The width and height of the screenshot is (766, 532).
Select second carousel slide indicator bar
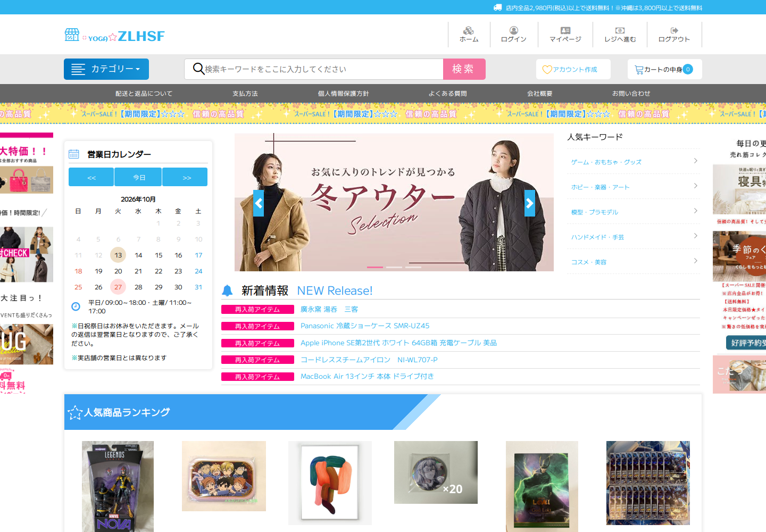tap(394, 267)
